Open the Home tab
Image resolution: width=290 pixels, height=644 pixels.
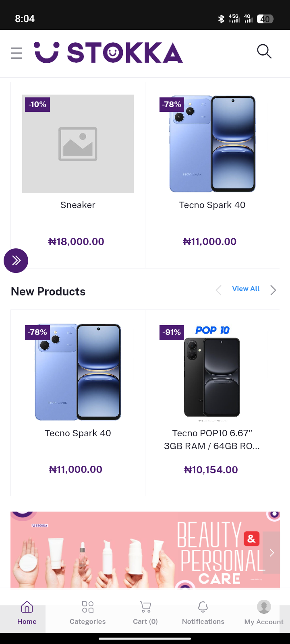point(27,613)
